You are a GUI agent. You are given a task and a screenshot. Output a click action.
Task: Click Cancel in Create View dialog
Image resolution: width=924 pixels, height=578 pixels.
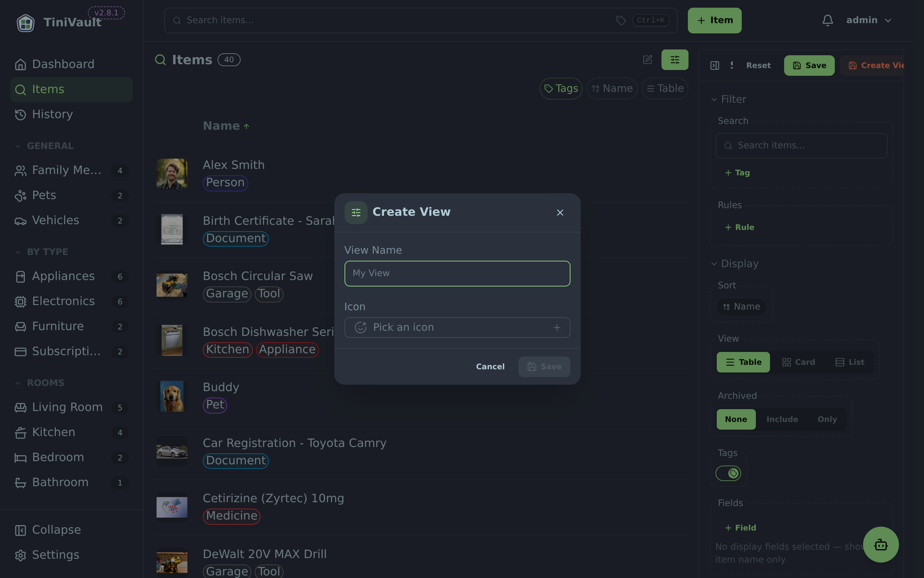[x=490, y=367]
